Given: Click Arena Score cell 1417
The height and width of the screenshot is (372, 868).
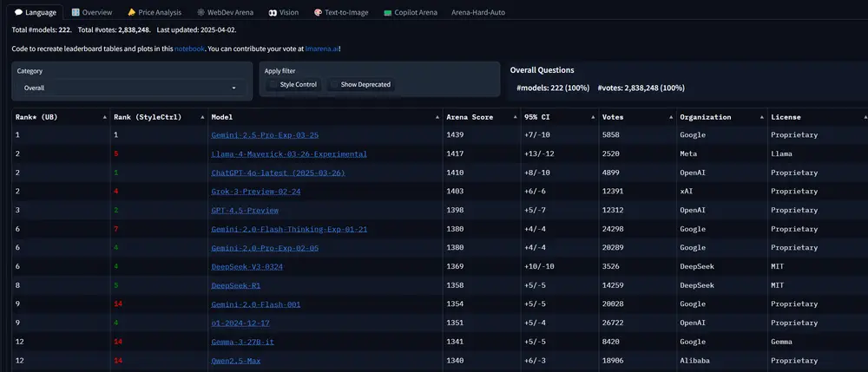Looking at the screenshot, I should tap(482, 154).
